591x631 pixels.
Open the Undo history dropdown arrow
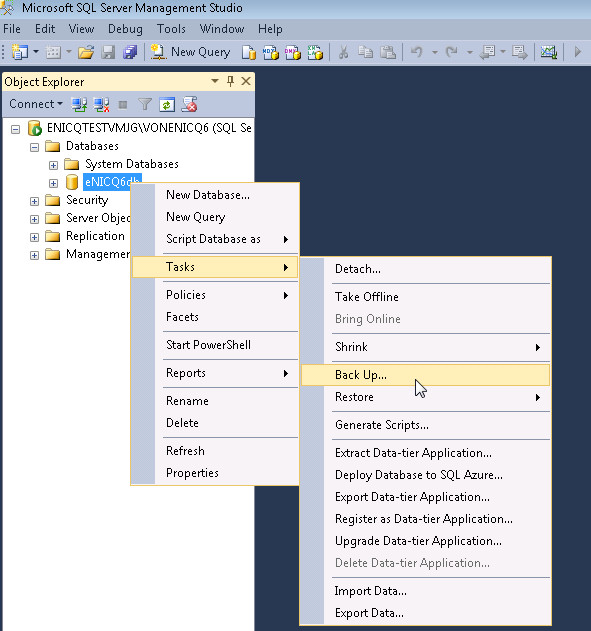(x=434, y=52)
